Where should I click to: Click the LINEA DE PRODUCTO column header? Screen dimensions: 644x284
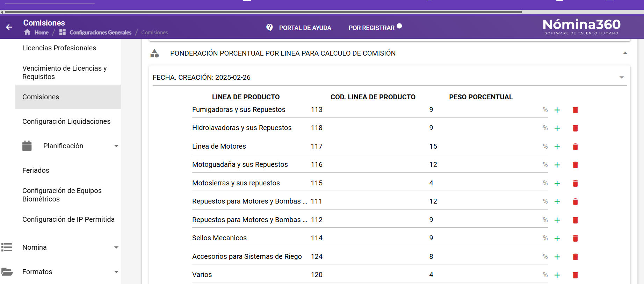click(246, 97)
